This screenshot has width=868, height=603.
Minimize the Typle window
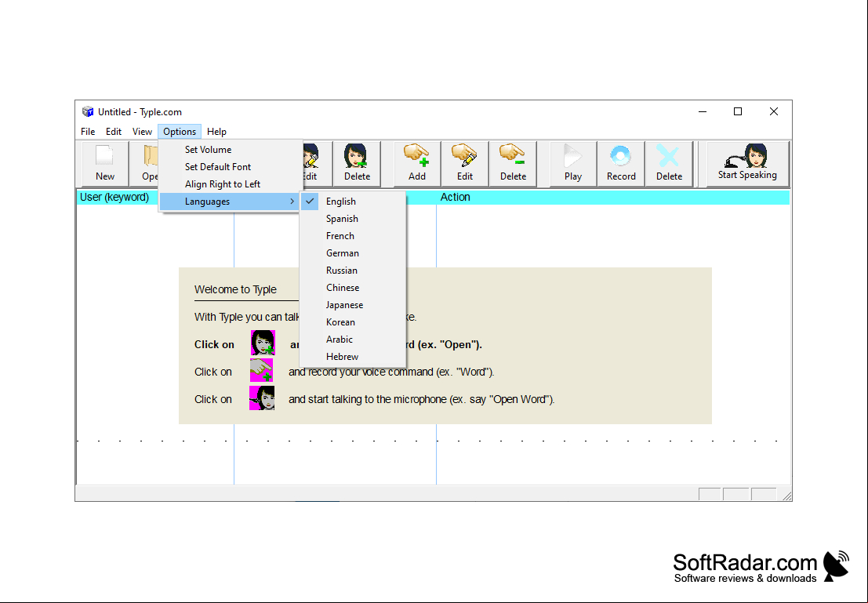(x=703, y=112)
